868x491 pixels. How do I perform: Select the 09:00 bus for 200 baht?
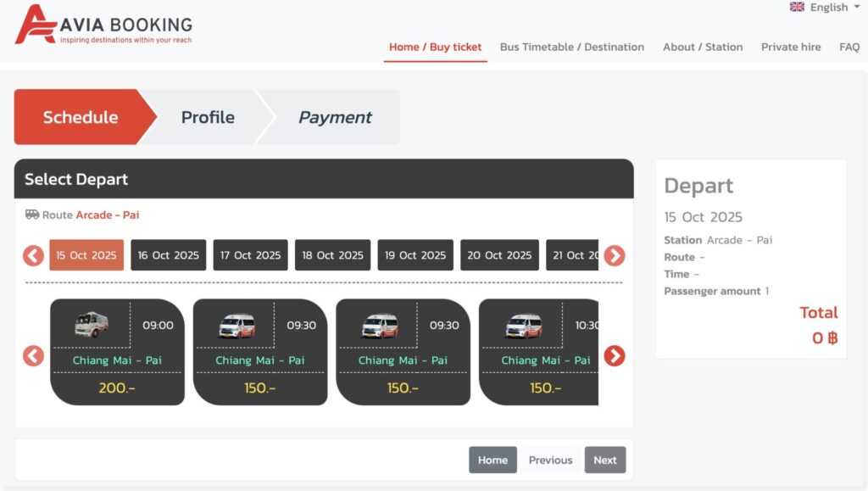point(117,352)
